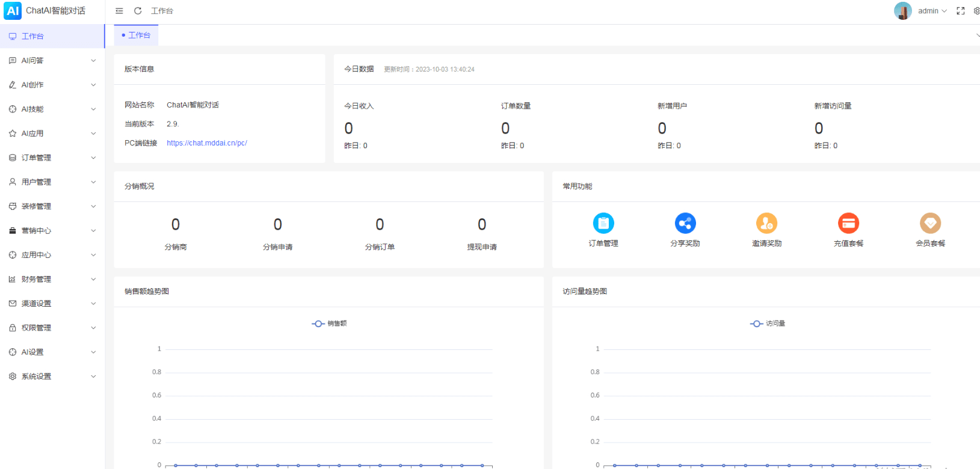Screen dimensions: 980x469
Task: Click the refresh page icon
Action: click(x=138, y=11)
